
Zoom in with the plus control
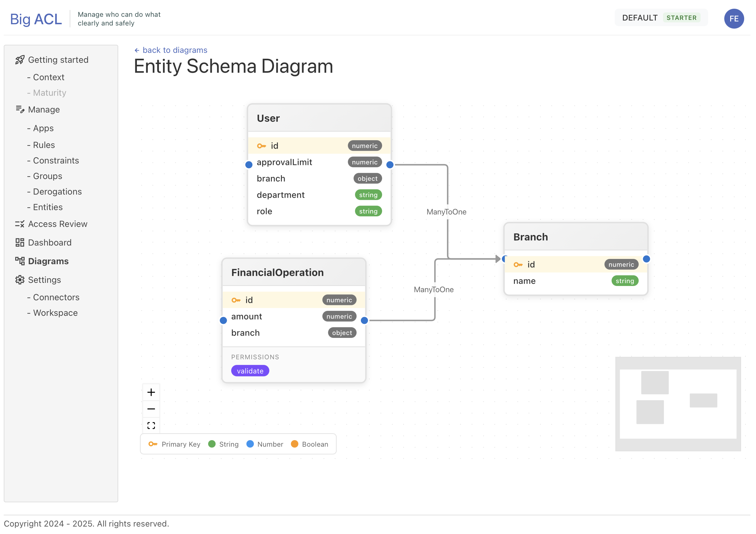151,392
